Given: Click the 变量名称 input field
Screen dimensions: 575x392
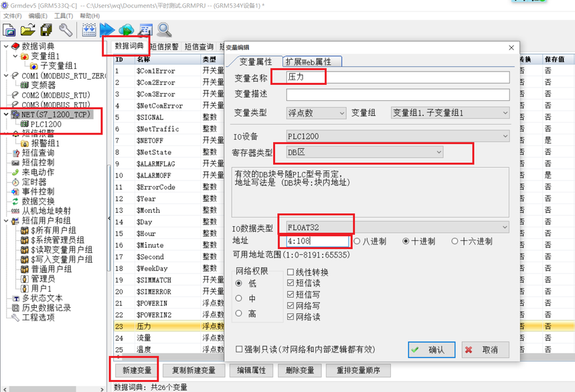Looking at the screenshot, I should click(398, 77).
